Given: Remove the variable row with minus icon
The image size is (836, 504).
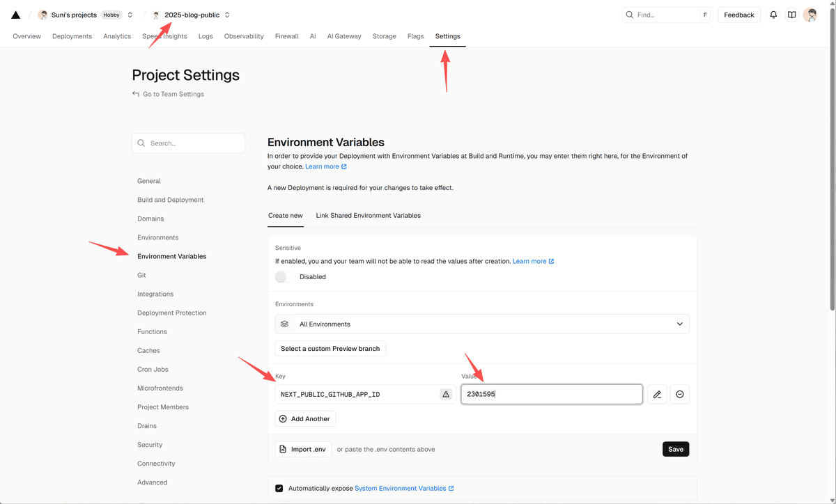Looking at the screenshot, I should coord(680,395).
